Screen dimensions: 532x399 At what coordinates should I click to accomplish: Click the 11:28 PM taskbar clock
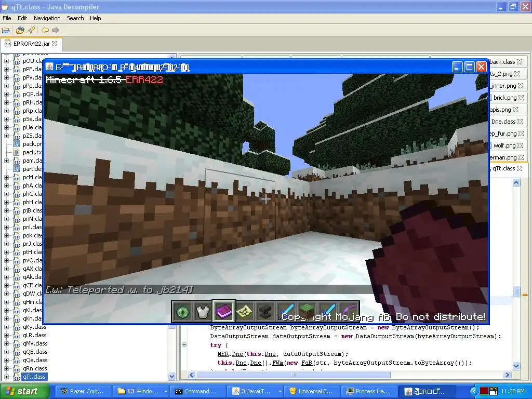tap(513, 391)
